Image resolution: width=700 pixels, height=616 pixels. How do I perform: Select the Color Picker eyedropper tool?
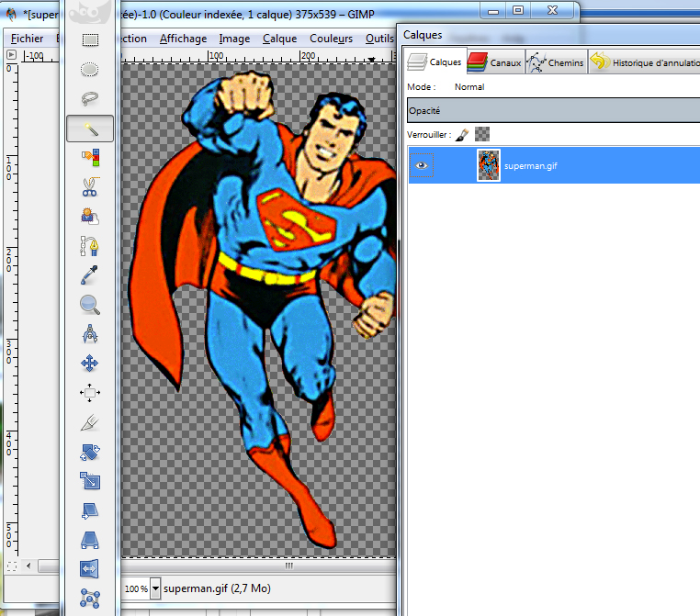tap(90, 275)
